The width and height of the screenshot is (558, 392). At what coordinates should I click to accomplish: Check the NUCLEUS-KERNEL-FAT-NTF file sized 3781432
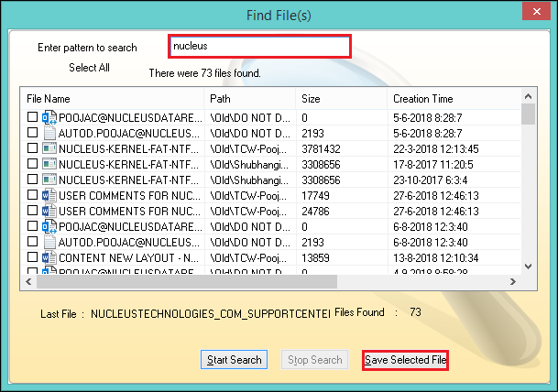32,148
